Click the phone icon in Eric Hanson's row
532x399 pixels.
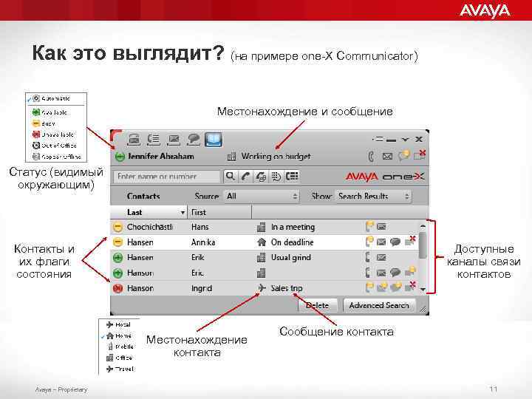pos(369,273)
